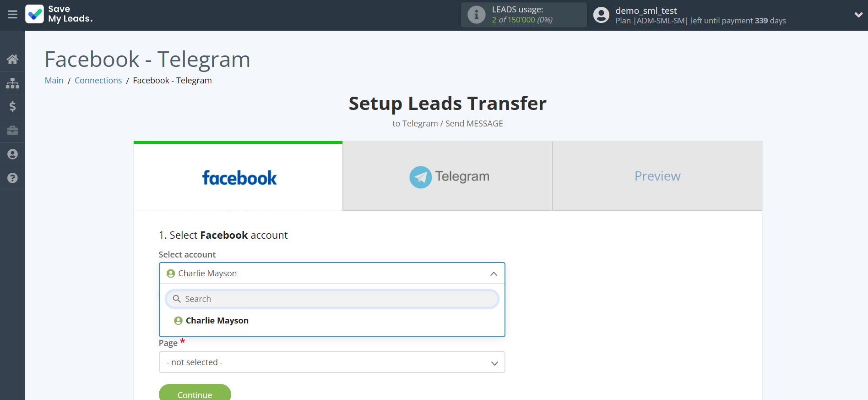Expand the account menu chevron
This screenshot has height=400, width=868.
coord(858,15)
